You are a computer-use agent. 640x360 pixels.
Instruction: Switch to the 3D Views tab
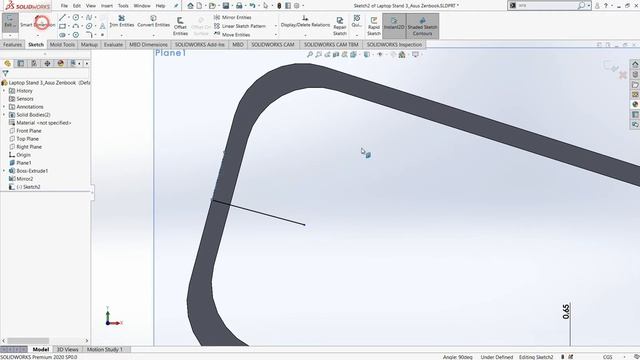click(x=68, y=349)
